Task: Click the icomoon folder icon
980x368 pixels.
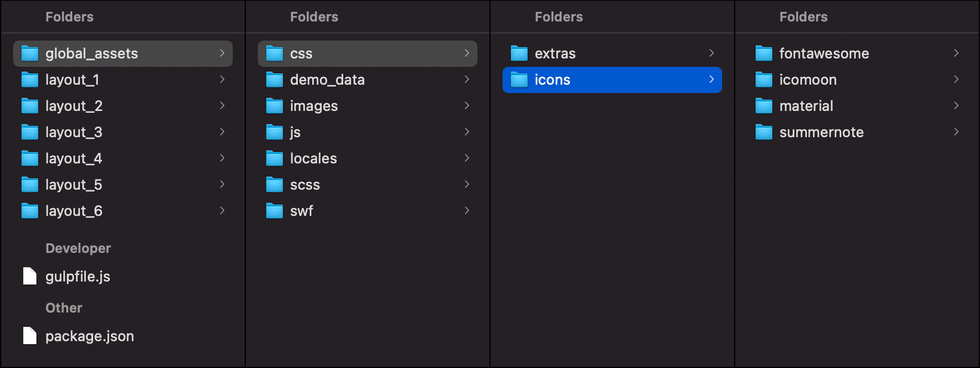Action: point(764,80)
